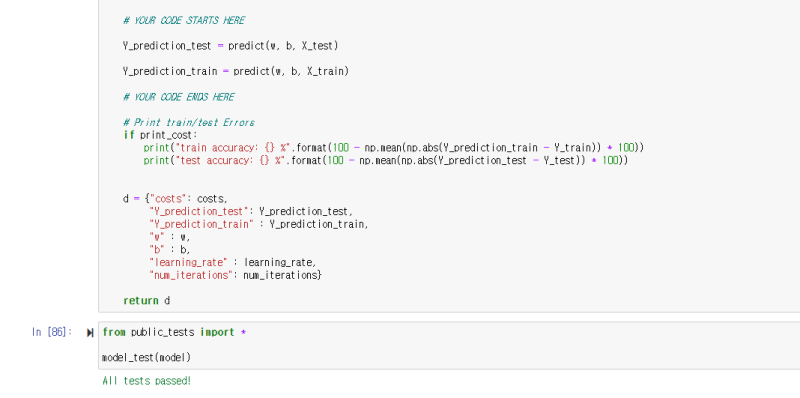Click the "learning_rate" dictionary entry line
This screenshot has width=800, height=398.
click(x=233, y=263)
